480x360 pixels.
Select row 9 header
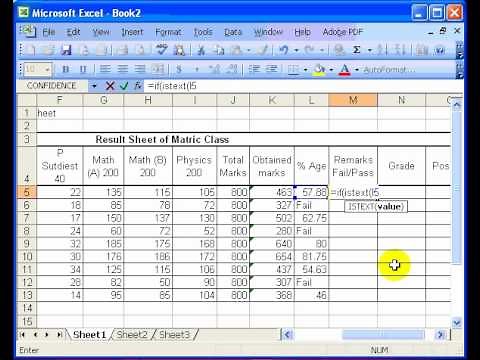[x=26, y=244]
